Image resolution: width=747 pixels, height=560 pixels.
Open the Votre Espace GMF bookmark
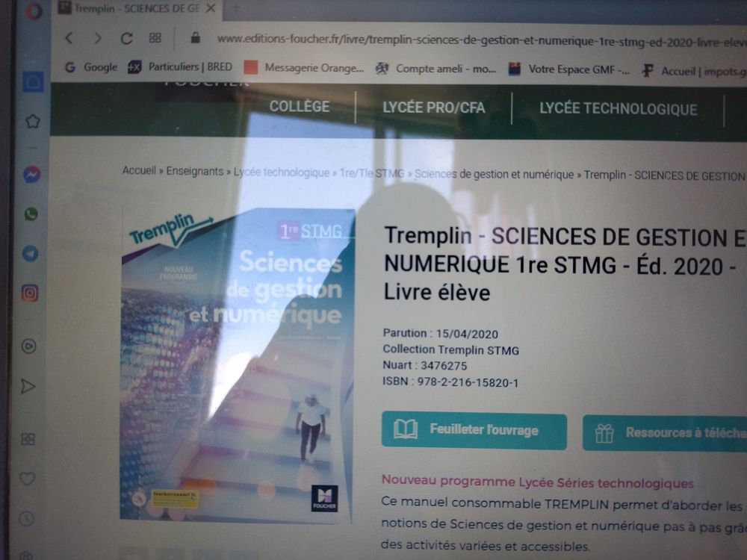pyautogui.click(x=568, y=69)
